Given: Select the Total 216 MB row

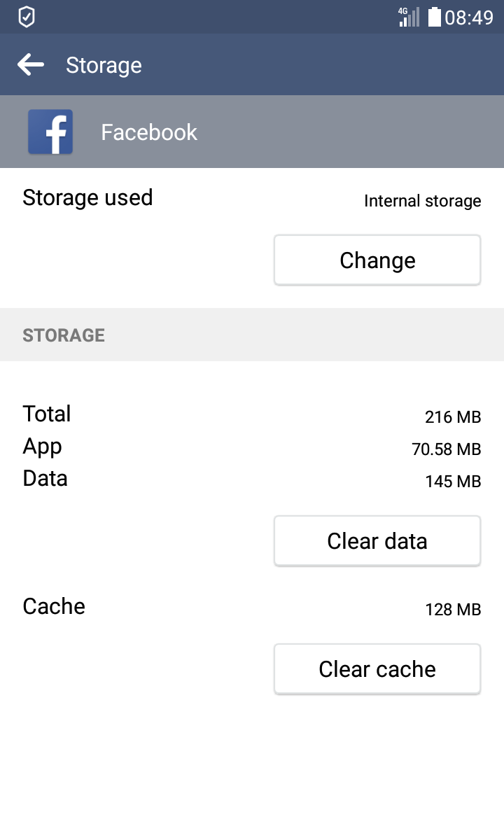Looking at the screenshot, I should click(x=252, y=414).
